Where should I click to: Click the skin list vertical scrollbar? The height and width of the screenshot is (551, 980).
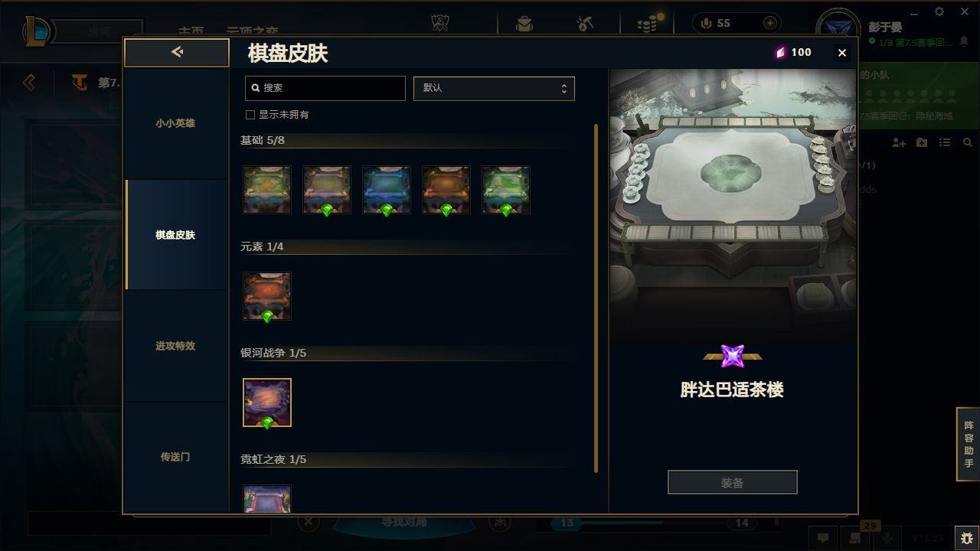pos(596,298)
